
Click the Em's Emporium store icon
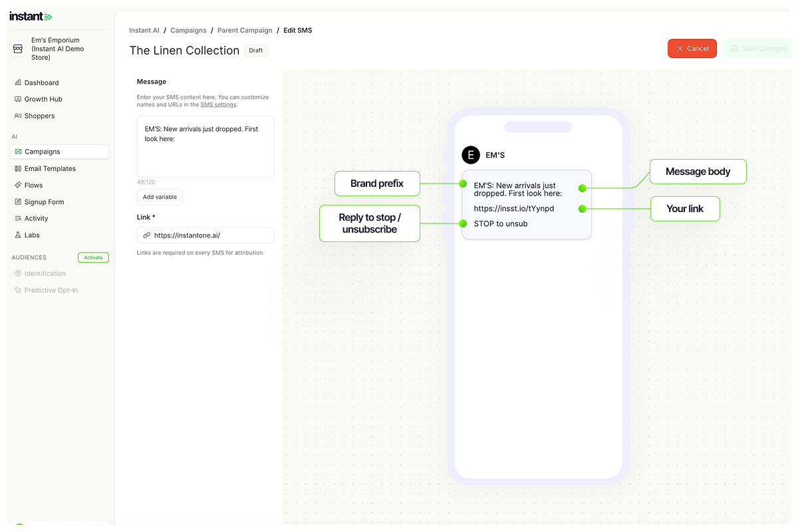point(18,49)
